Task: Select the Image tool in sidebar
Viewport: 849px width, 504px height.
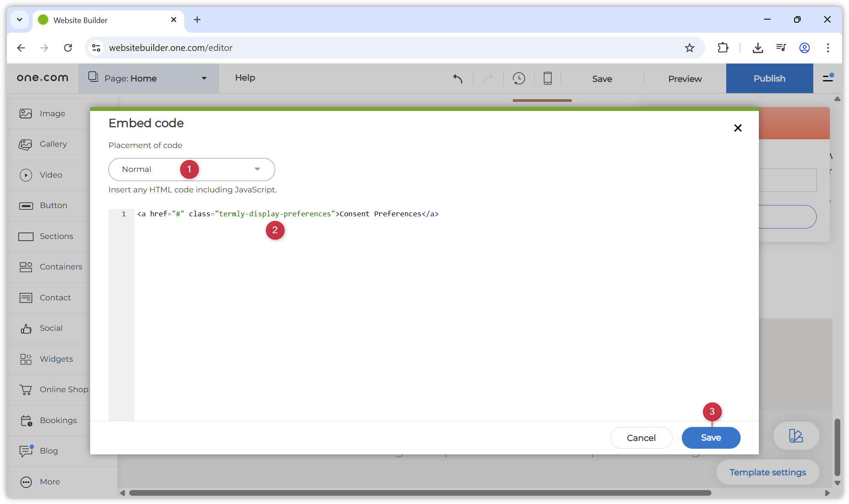Action: pyautogui.click(x=52, y=113)
